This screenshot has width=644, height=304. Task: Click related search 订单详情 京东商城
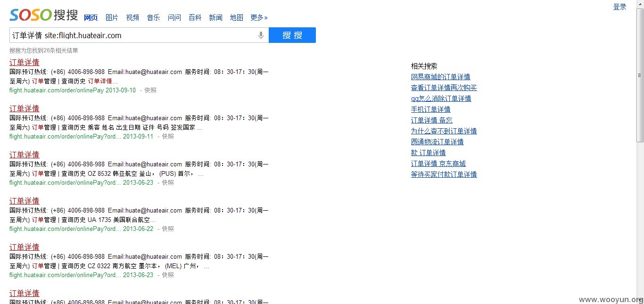tap(438, 164)
